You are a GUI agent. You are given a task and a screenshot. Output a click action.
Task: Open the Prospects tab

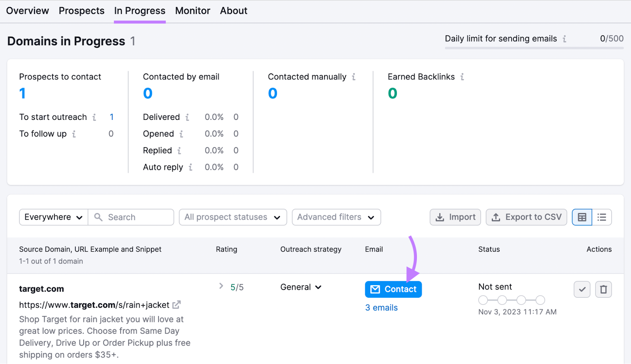[x=81, y=11]
